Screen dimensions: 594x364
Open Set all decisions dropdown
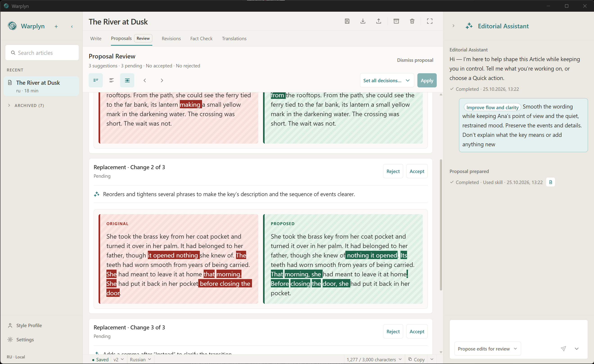(387, 80)
